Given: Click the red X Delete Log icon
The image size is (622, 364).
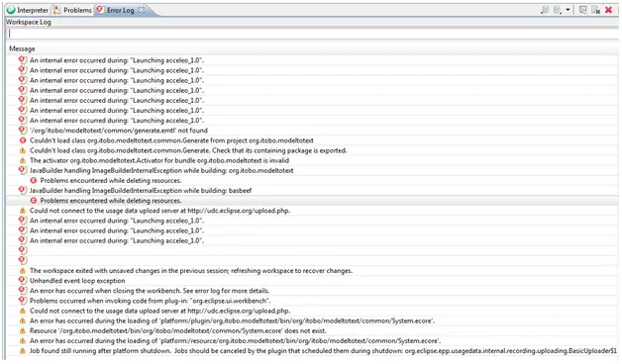Looking at the screenshot, I should point(608,10).
